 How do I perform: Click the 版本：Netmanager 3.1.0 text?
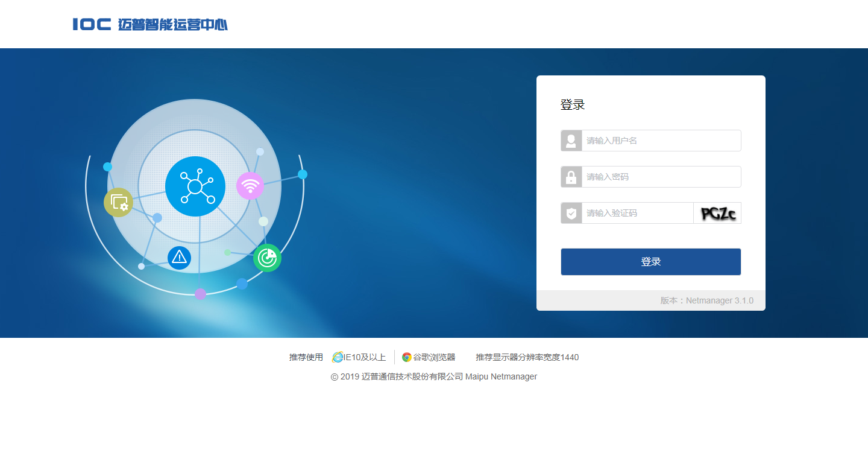point(707,300)
